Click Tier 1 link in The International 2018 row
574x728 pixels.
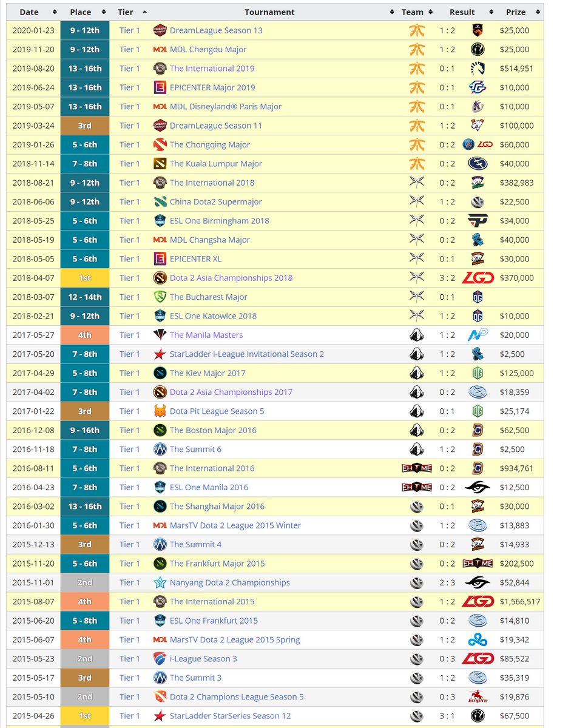[x=129, y=183]
